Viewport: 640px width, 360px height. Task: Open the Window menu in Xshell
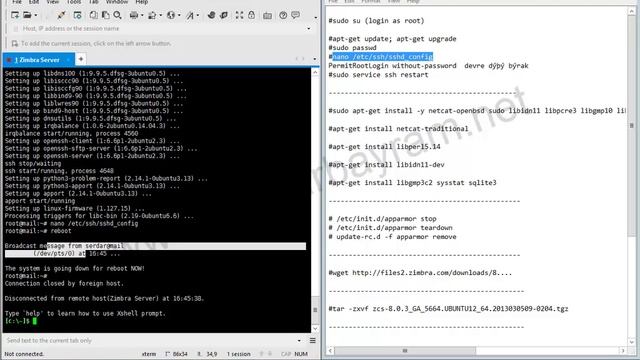117,2
